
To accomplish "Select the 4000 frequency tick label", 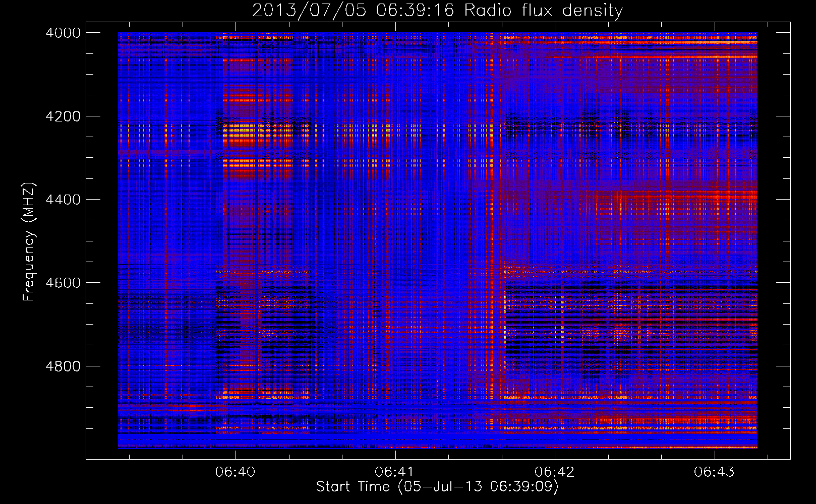I will click(x=63, y=33).
